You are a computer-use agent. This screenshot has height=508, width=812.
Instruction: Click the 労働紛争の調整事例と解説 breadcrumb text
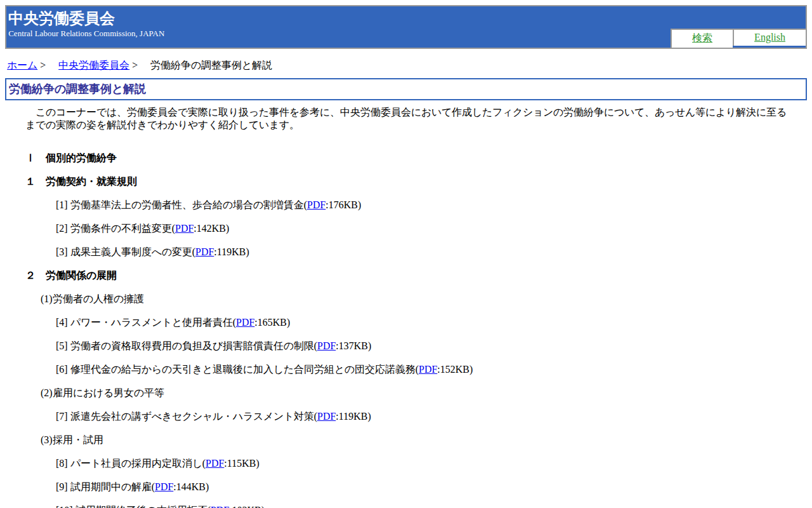211,65
